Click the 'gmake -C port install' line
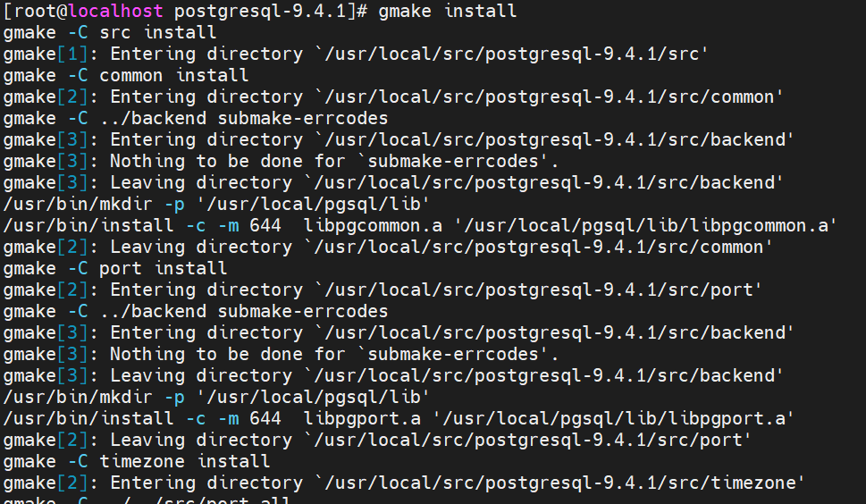 tap(115, 269)
